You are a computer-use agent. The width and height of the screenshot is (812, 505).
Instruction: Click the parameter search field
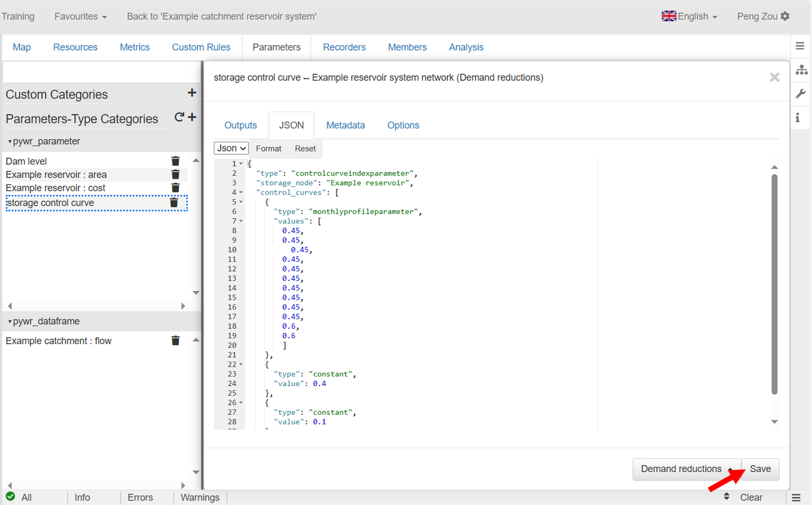click(x=101, y=72)
